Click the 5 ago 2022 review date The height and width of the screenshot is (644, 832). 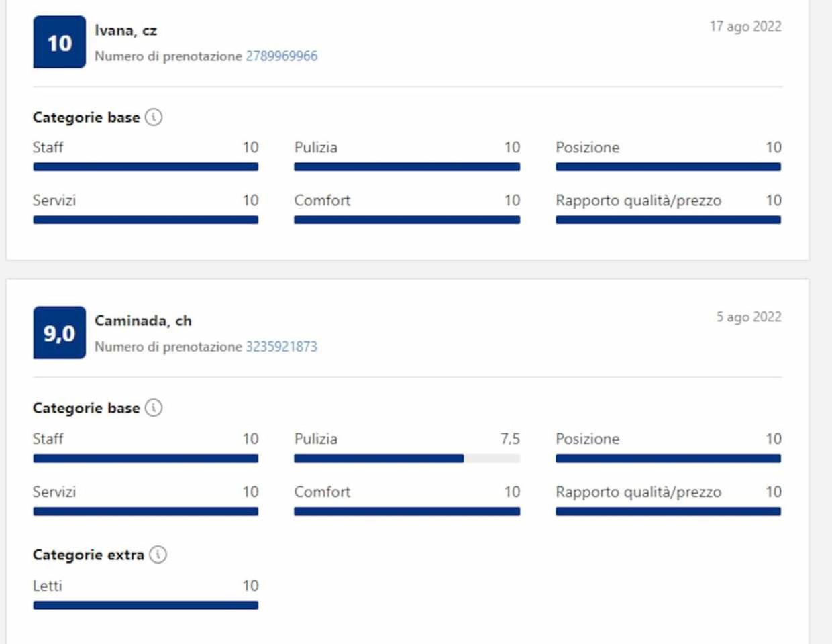click(749, 317)
